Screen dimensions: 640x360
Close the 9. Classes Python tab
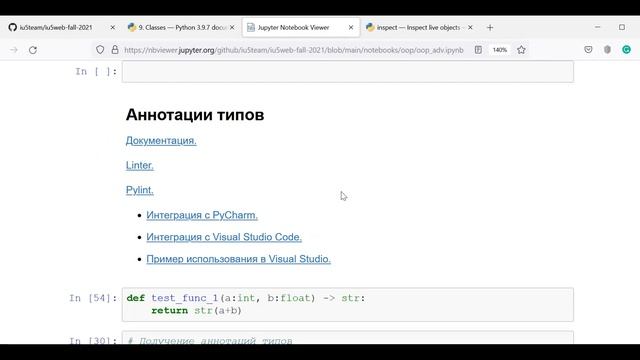point(232,27)
